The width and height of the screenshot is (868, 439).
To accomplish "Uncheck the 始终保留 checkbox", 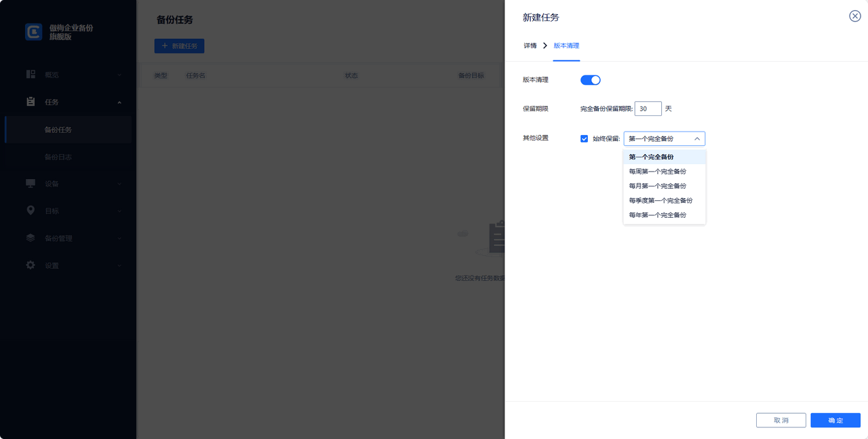I will pos(584,139).
